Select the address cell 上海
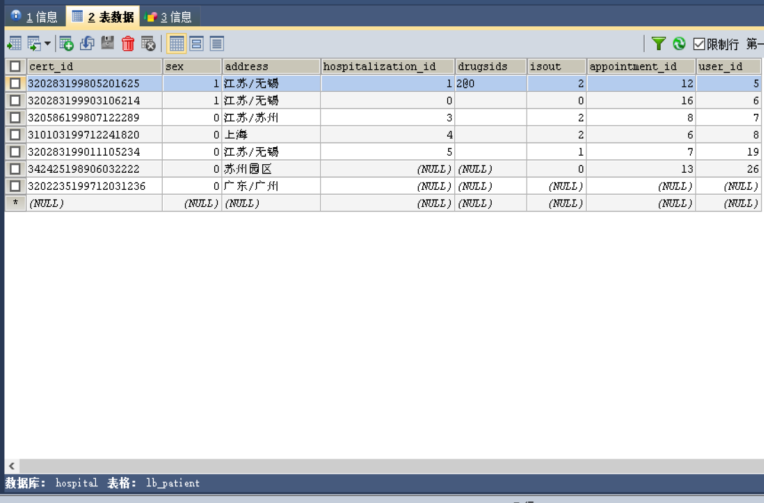The width and height of the screenshot is (764, 504). pos(271,135)
